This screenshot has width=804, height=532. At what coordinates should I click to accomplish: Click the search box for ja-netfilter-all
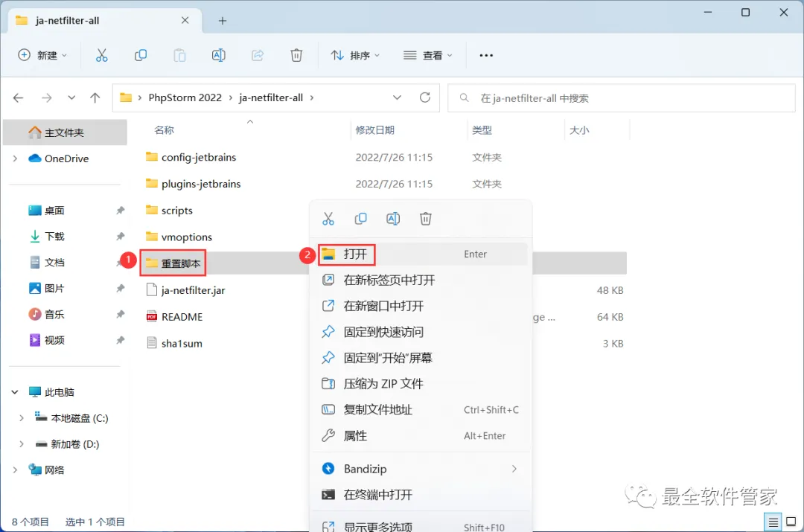(x=622, y=98)
